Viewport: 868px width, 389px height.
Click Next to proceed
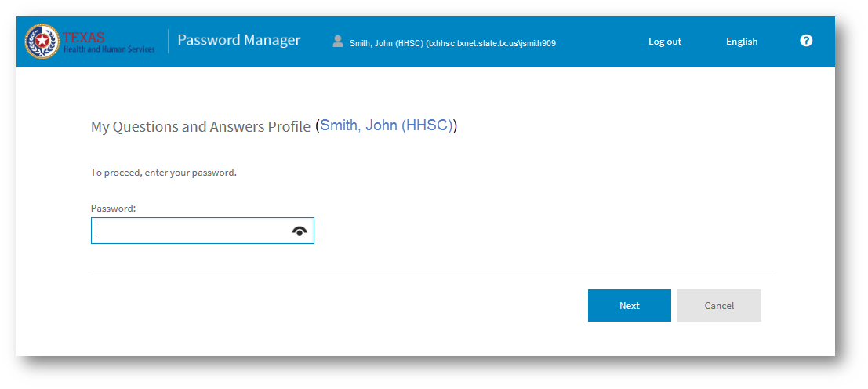630,305
